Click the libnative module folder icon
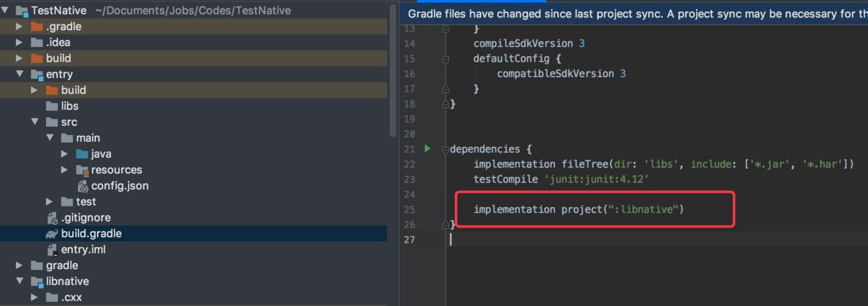 (x=36, y=281)
